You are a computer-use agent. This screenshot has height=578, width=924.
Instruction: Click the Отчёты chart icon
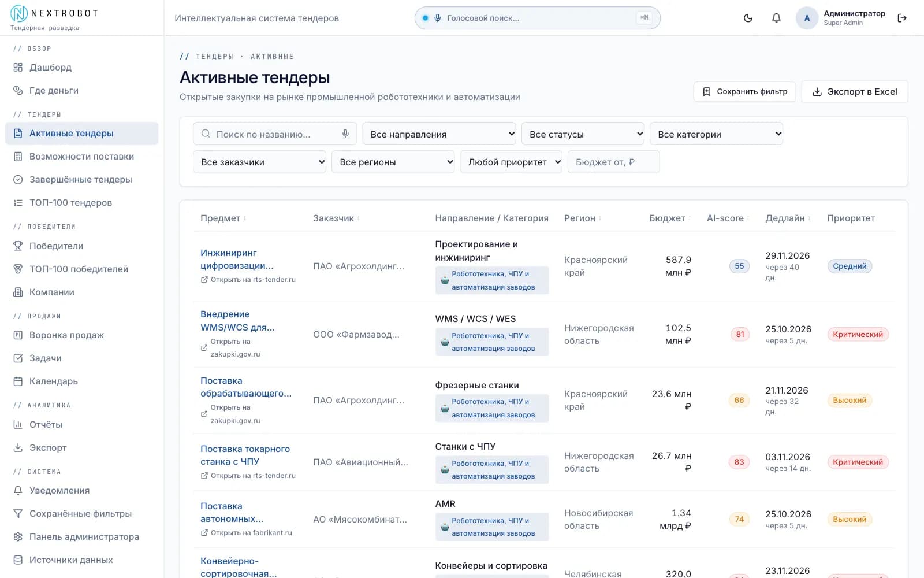pyautogui.click(x=18, y=425)
